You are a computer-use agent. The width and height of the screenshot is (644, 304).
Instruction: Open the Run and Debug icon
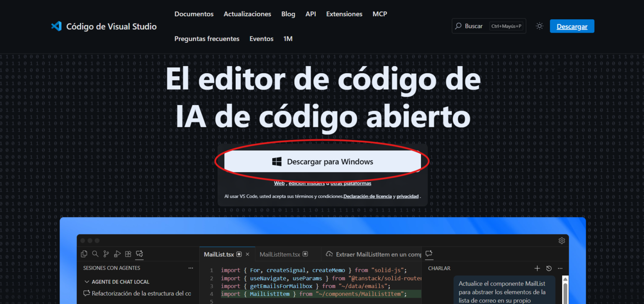[117, 254]
